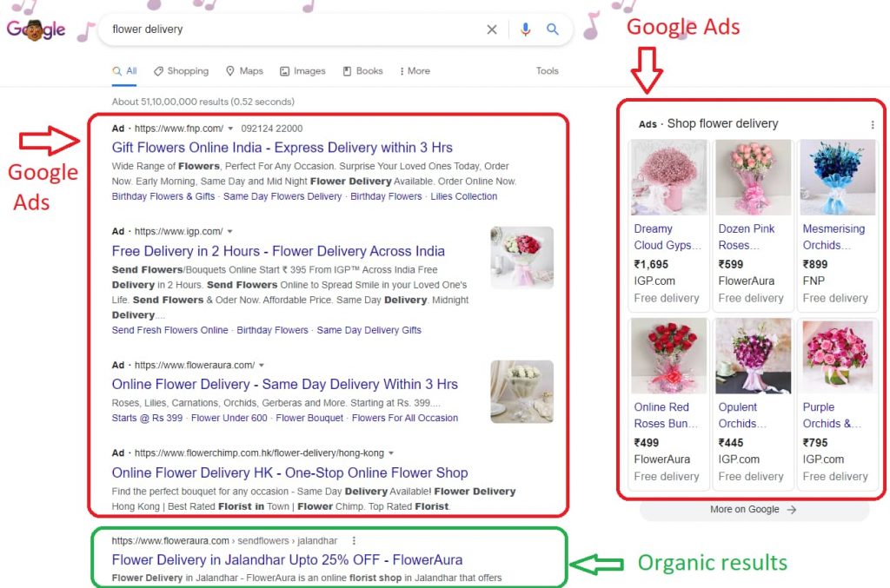Open Dozen Pink Roses product image
Viewport: 890px width, 588px height.
pos(753,177)
